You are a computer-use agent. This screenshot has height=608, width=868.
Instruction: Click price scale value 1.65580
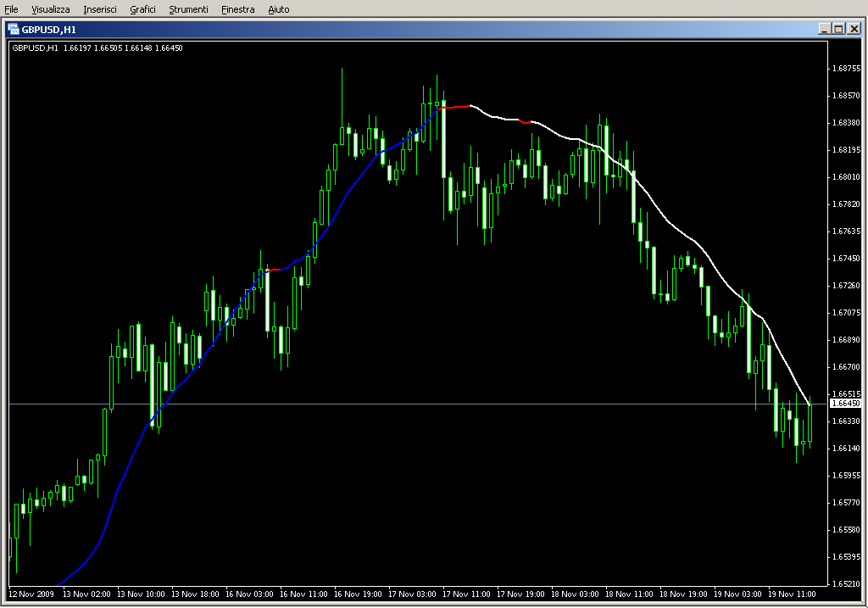pos(847,530)
